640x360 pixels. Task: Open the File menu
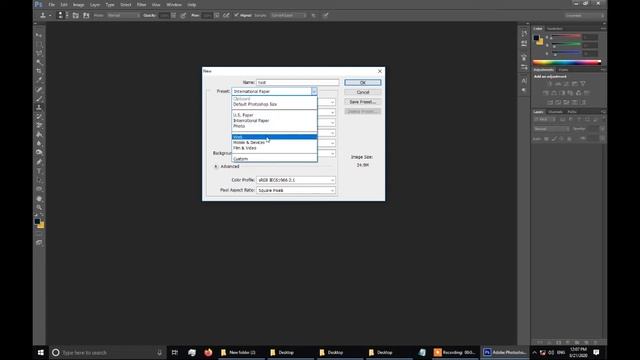tap(51, 5)
